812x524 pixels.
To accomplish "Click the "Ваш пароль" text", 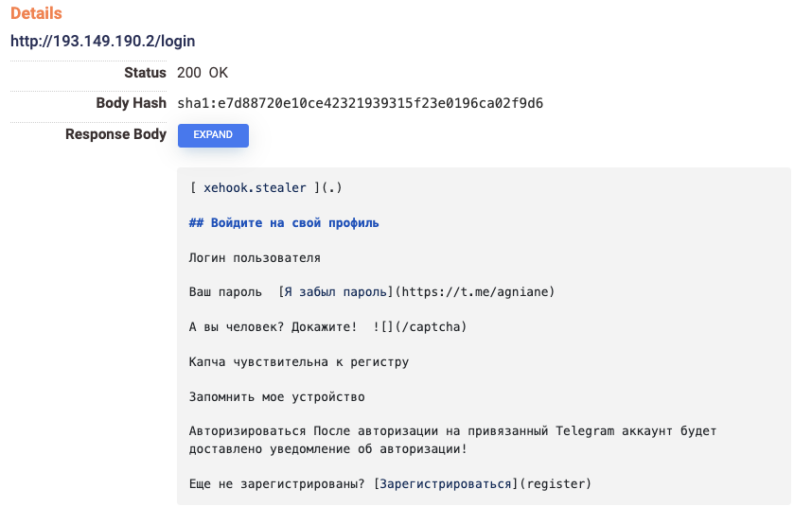I will point(225,292).
